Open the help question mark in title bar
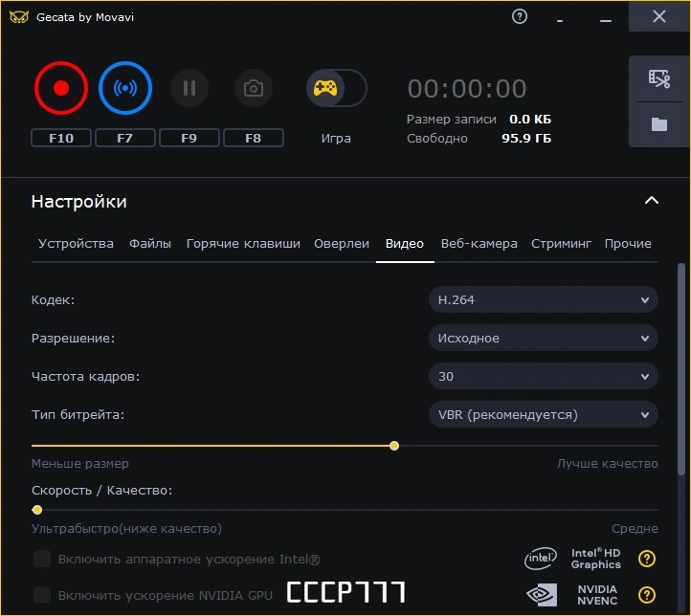This screenshot has height=616, width=691. (x=520, y=16)
